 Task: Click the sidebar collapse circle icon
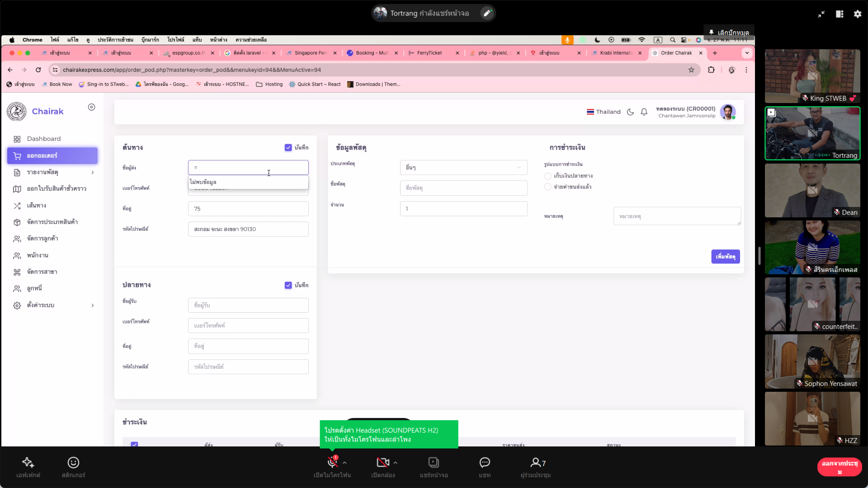point(92,107)
